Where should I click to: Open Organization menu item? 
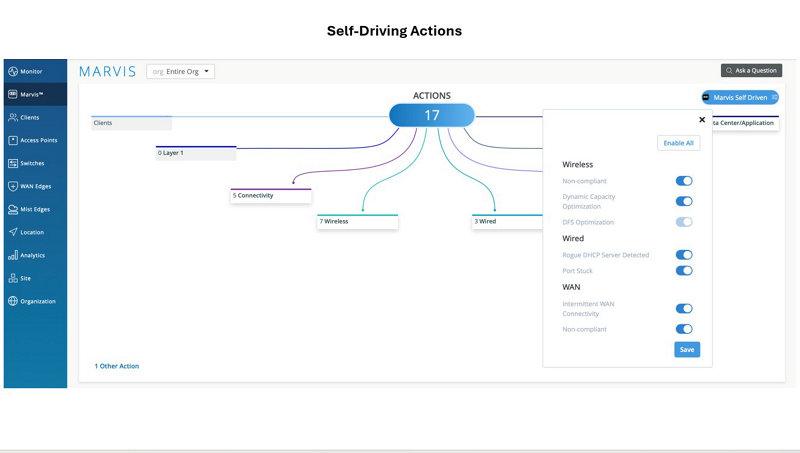pos(35,301)
